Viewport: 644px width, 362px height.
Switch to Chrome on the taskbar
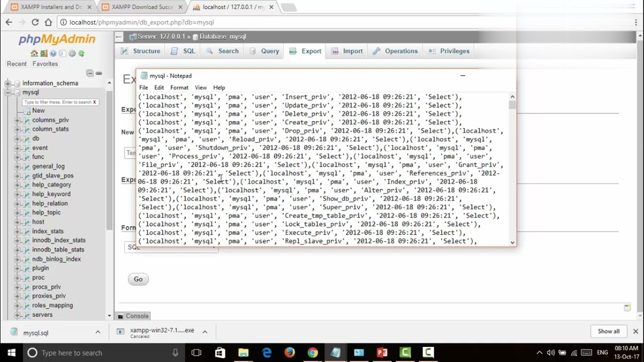pyautogui.click(x=312, y=353)
